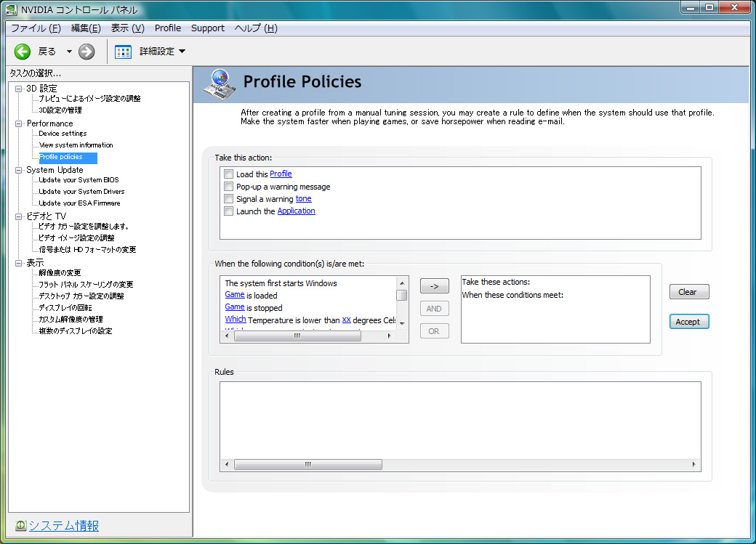Select プレビューによるイメージ設定の調整 item
The image size is (756, 544).
point(89,98)
